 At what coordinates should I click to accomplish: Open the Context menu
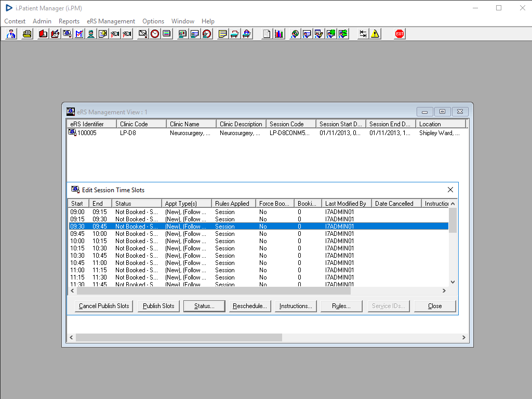pyautogui.click(x=15, y=21)
